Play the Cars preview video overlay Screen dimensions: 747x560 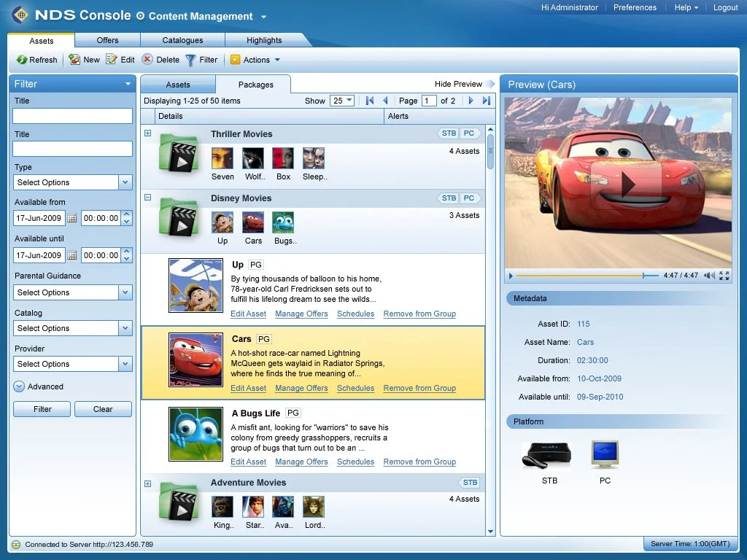[x=625, y=184]
